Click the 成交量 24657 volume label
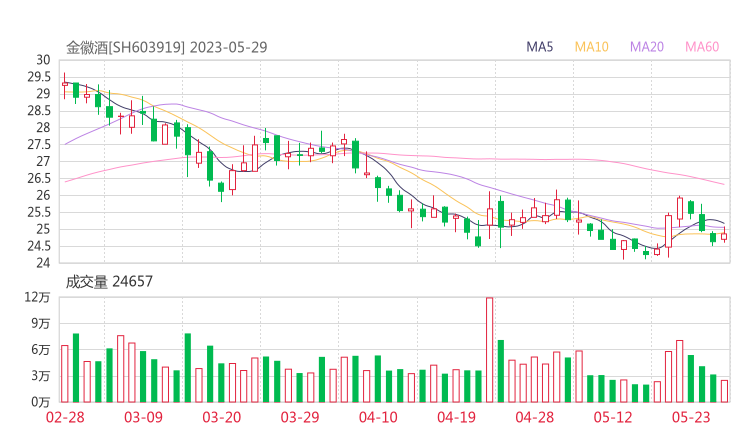The height and width of the screenshot is (440, 740). click(109, 282)
